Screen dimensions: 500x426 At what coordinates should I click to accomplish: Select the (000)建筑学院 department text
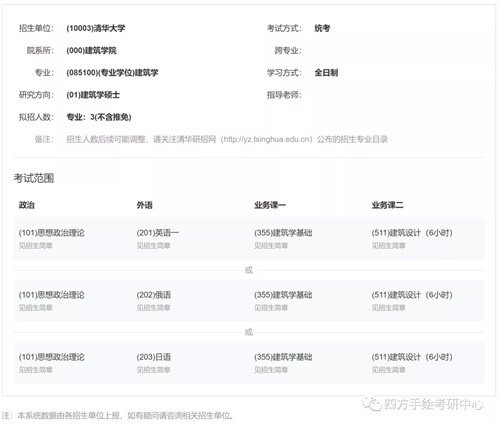point(91,51)
